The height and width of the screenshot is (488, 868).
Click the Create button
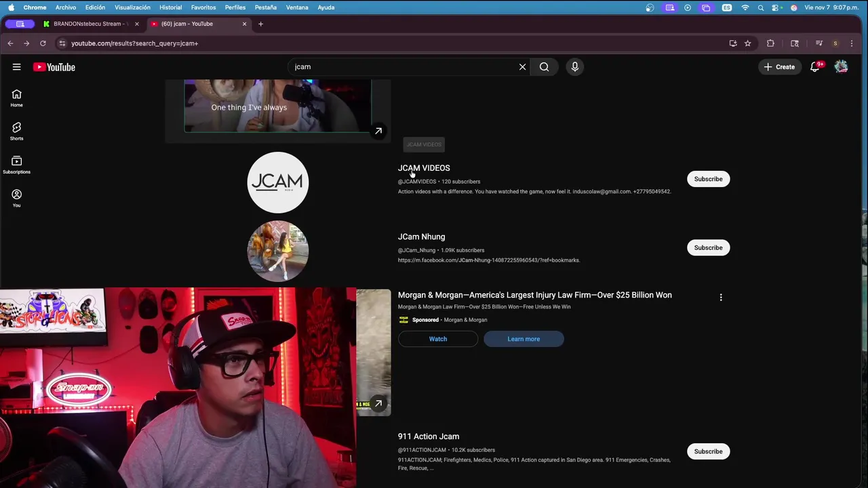tap(779, 67)
